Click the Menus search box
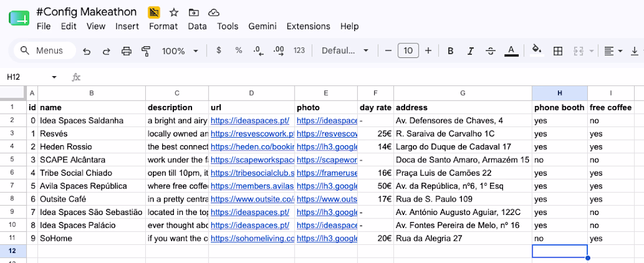Viewport: 644px width, 263px height. pos(44,50)
